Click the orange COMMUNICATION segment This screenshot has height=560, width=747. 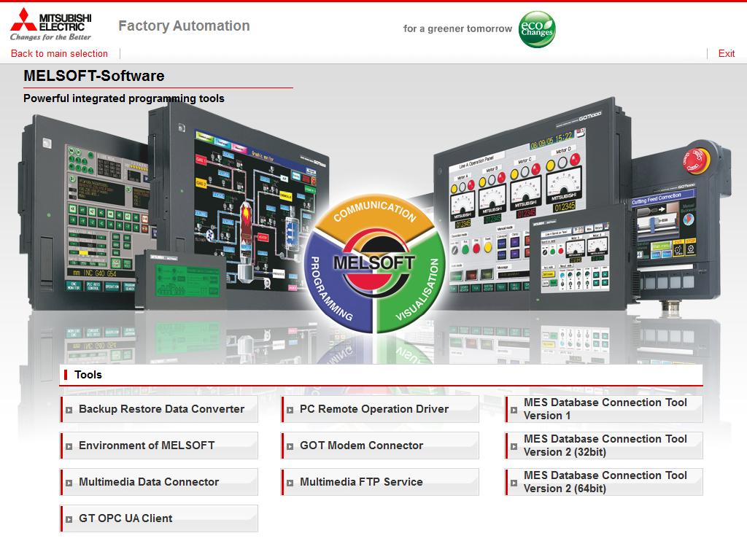tap(375, 211)
